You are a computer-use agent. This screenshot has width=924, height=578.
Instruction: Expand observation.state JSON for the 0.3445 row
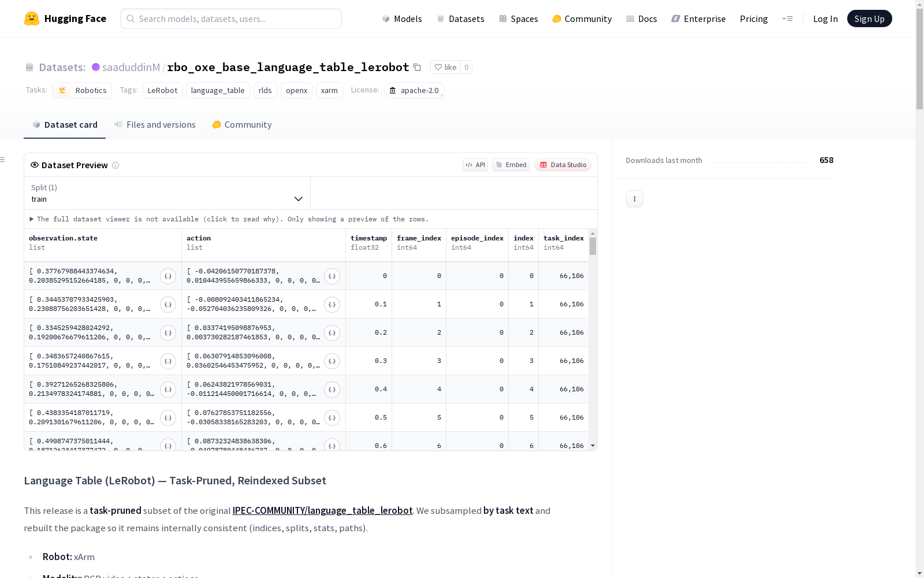168,305
